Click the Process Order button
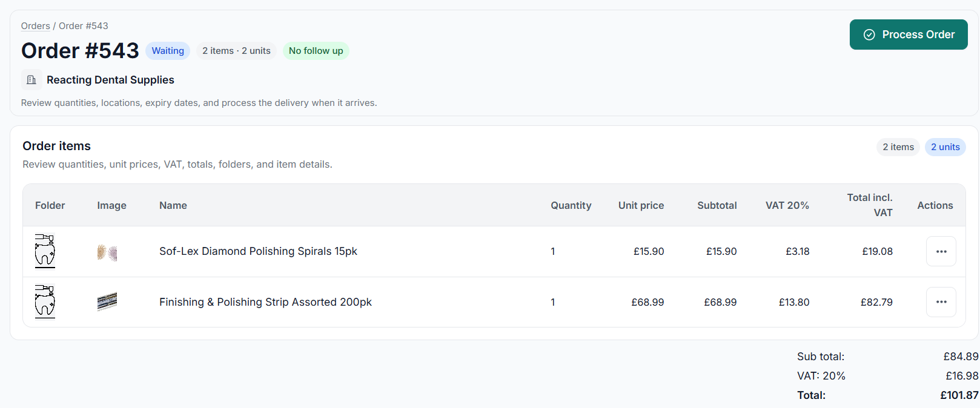The height and width of the screenshot is (408, 980). click(x=909, y=35)
